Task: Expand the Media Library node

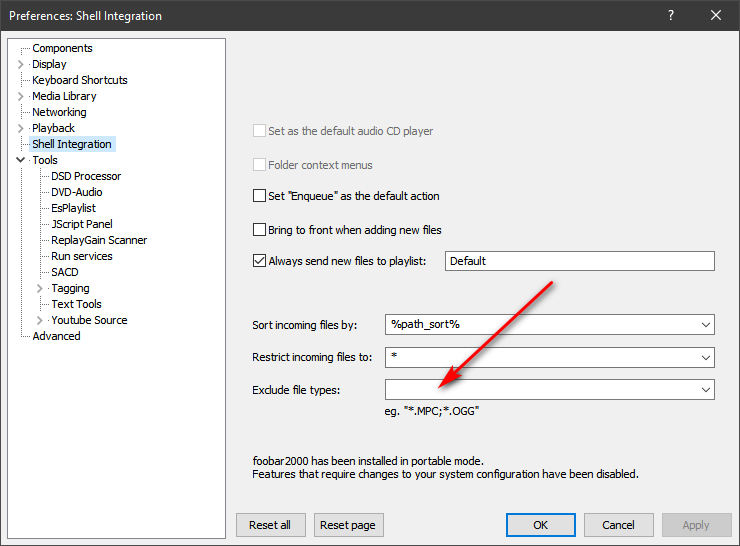Action: (x=20, y=96)
